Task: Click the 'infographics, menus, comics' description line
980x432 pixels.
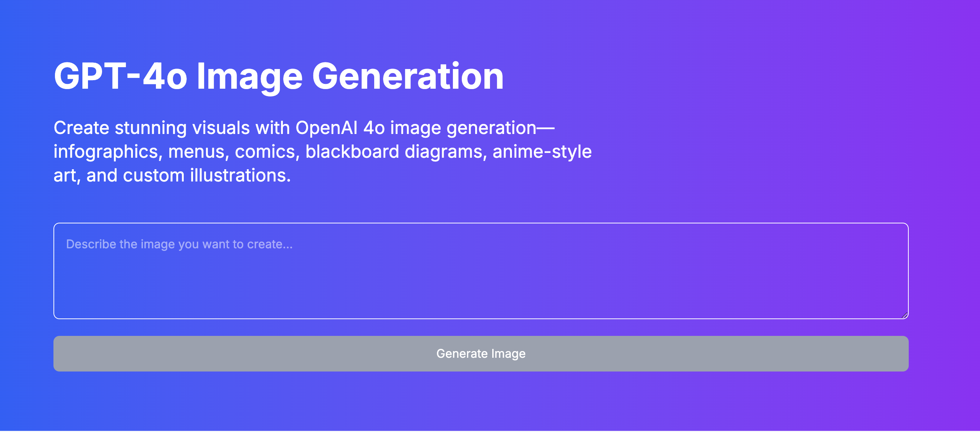Action: pyautogui.click(x=177, y=152)
